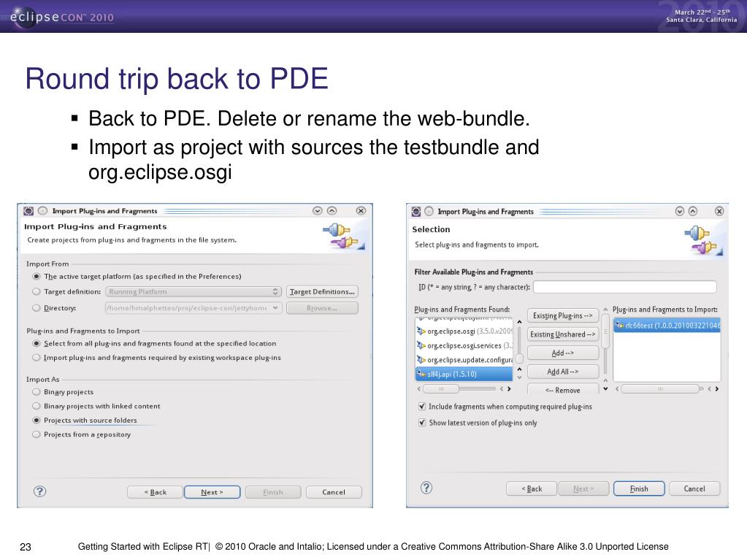Choose Import plug-ins required by existing workspace

[37, 358]
